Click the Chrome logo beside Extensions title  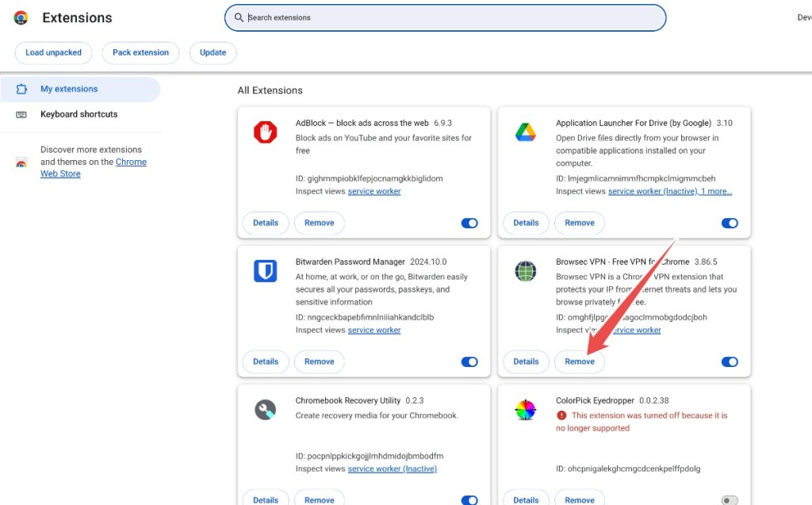(21, 17)
